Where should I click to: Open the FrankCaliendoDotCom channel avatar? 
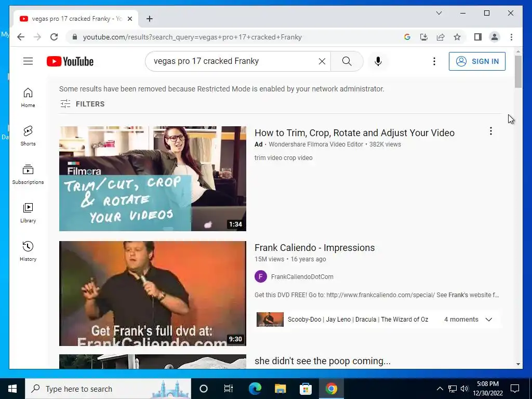(261, 276)
